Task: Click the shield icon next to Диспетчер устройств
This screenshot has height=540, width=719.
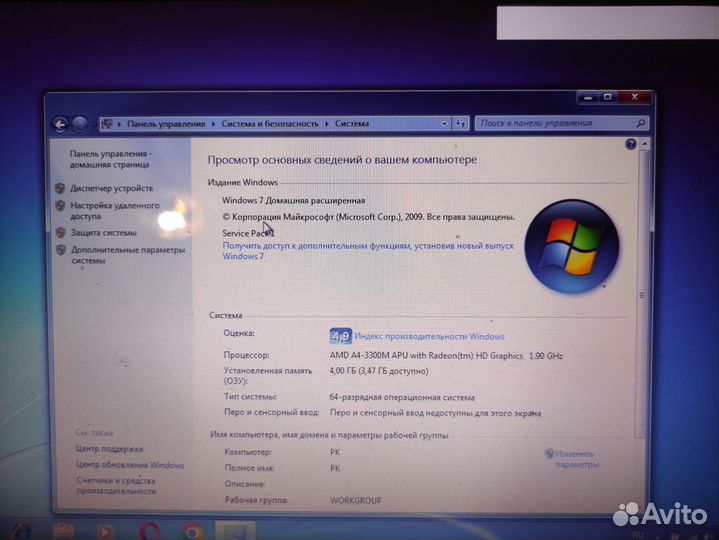Action: coord(60,188)
